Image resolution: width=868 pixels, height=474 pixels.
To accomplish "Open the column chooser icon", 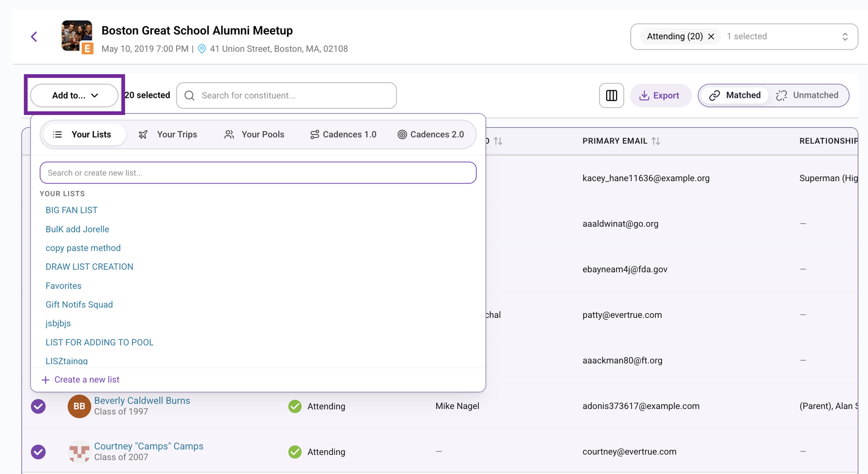I will point(611,95).
